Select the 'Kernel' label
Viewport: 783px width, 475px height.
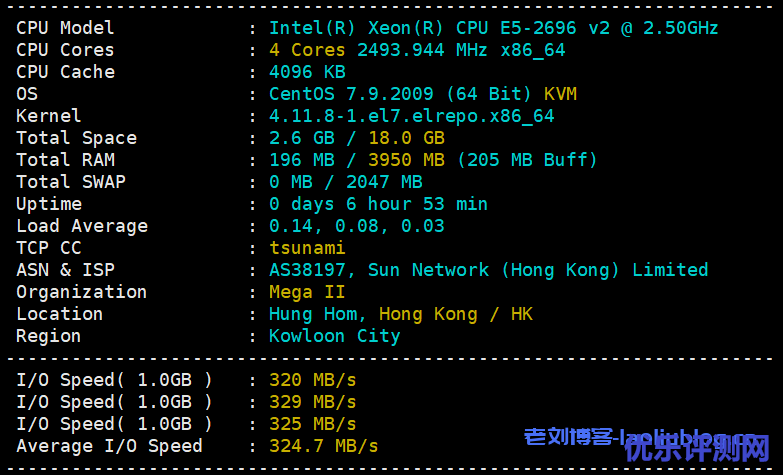[x=48, y=116]
